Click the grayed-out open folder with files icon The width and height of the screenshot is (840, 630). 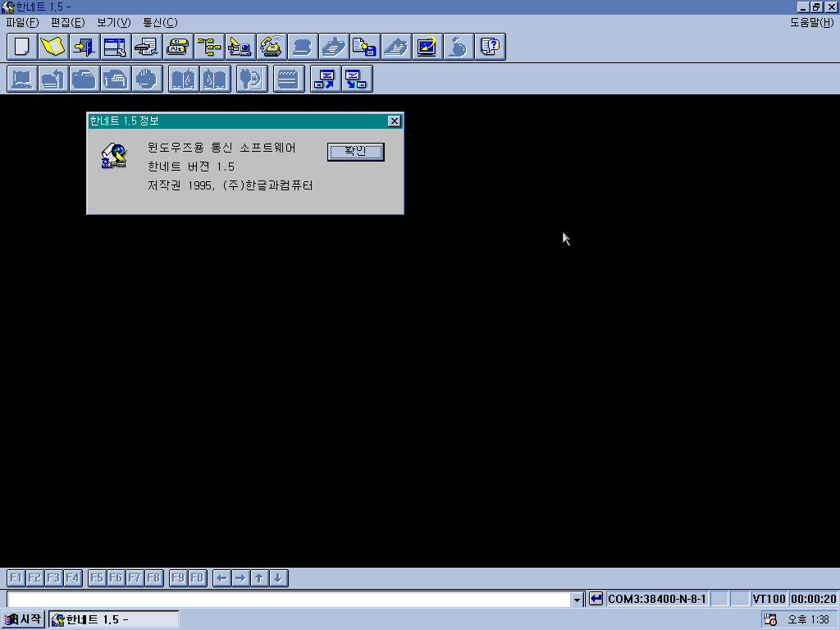(116, 79)
